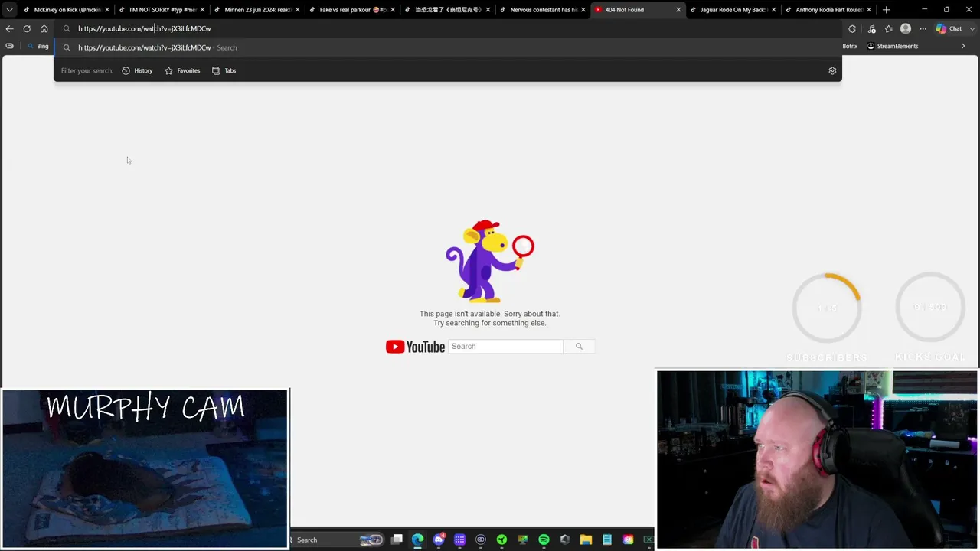Open the Notepad taskbar icon
980x551 pixels.
click(607, 540)
